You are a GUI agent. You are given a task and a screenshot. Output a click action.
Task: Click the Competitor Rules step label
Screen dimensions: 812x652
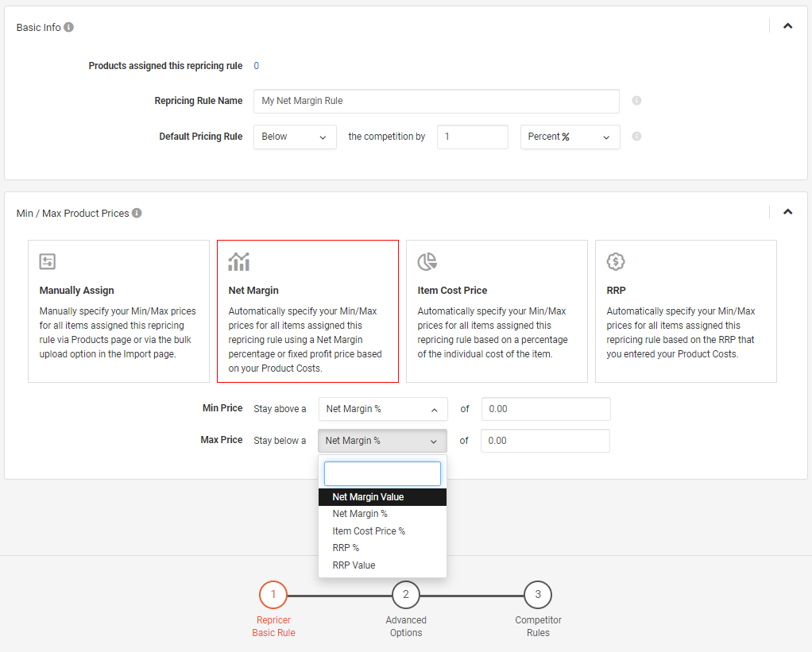coord(538,626)
